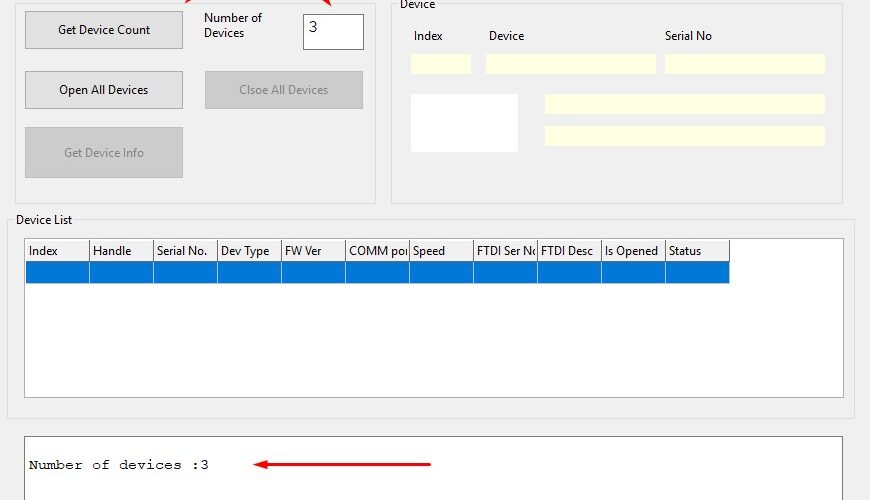Sort by the Speed column header

tap(441, 251)
